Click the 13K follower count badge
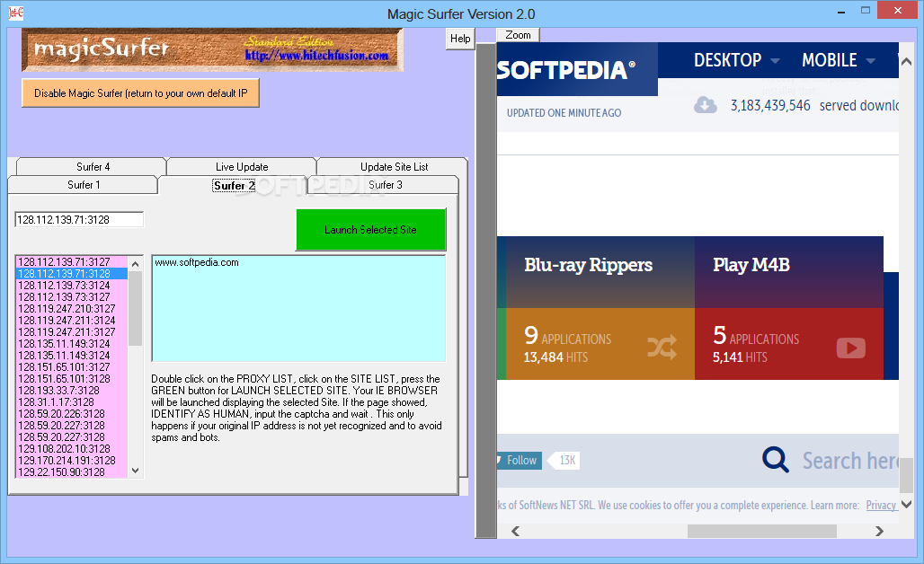 pos(564,461)
